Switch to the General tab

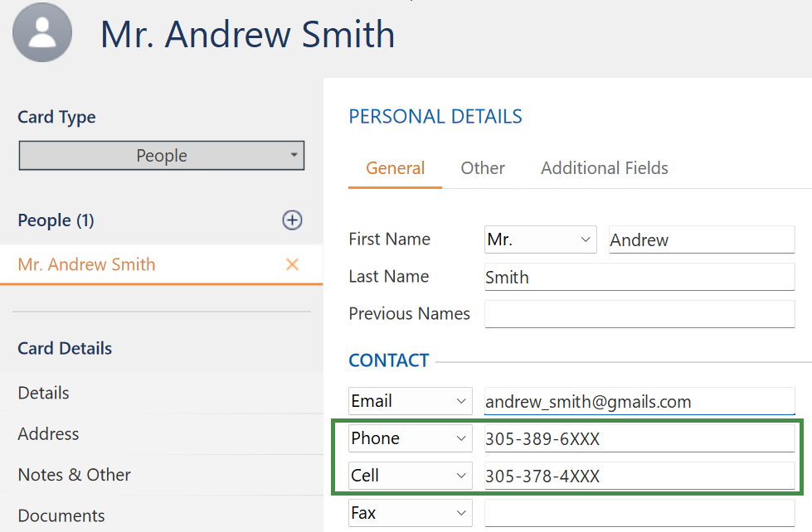click(396, 168)
